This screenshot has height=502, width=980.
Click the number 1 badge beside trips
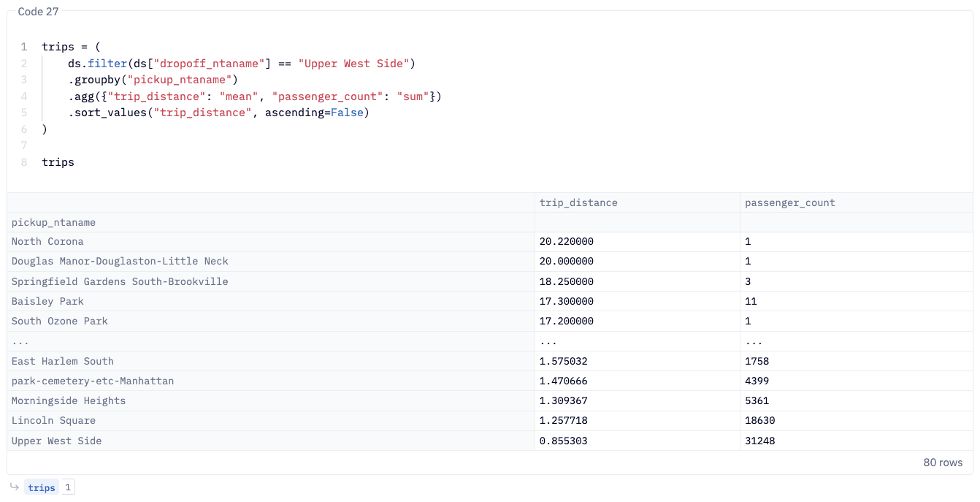click(67, 487)
